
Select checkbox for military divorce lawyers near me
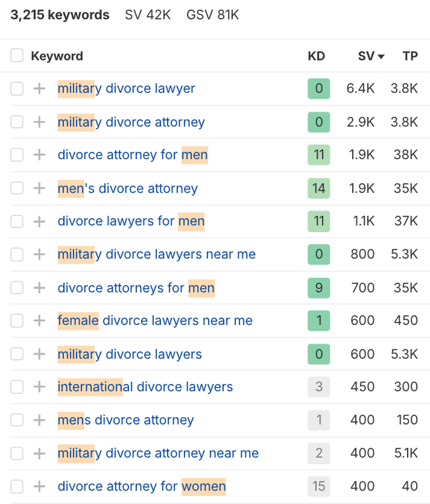(17, 254)
